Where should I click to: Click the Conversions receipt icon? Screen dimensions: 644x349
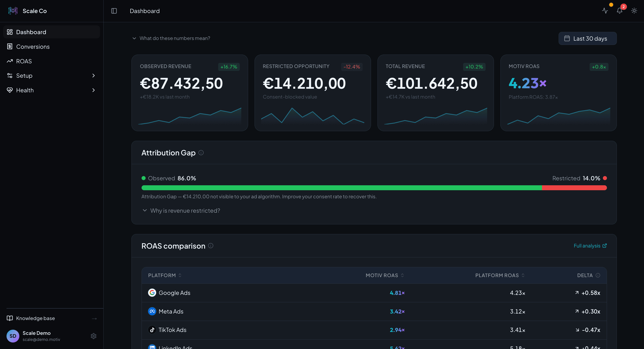10,46
